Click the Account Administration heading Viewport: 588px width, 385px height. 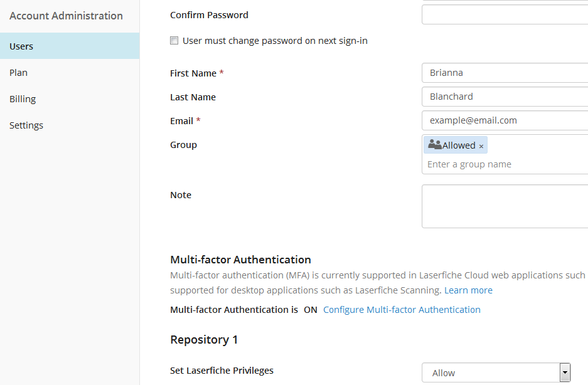click(x=66, y=16)
